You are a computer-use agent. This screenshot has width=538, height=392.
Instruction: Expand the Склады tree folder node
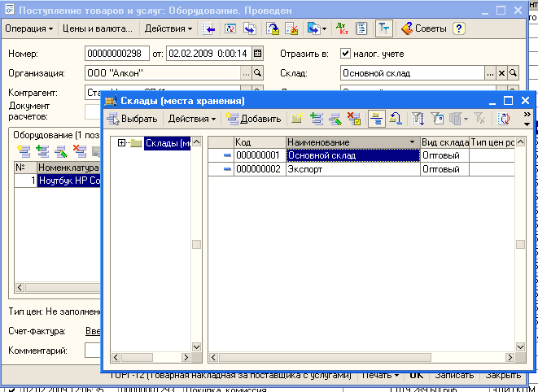(x=122, y=143)
